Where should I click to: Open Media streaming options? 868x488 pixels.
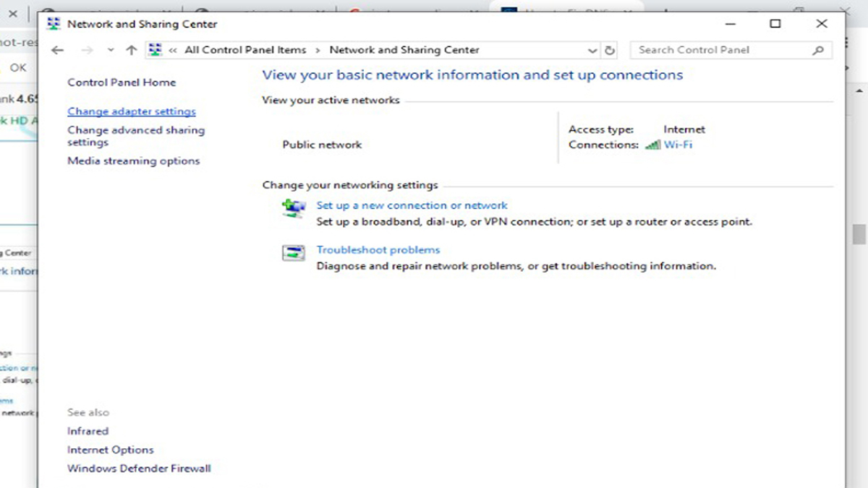[133, 160]
